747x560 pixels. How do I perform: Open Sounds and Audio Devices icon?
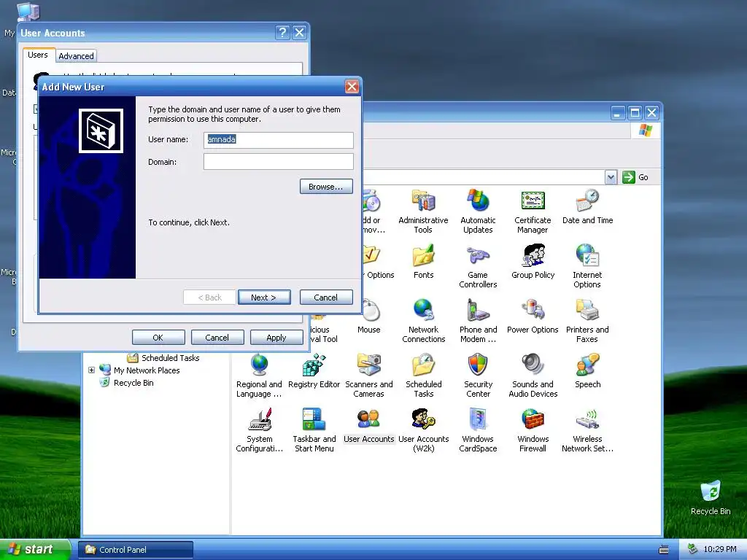point(533,376)
